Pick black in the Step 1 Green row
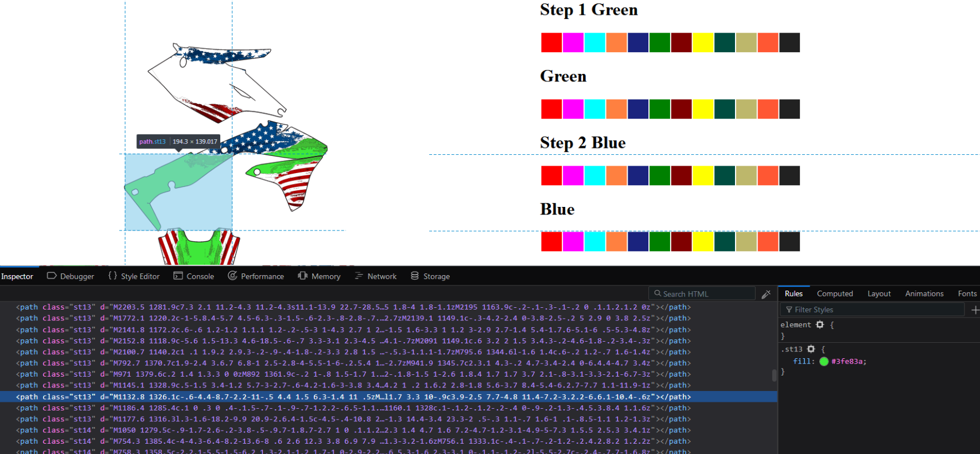This screenshot has height=454, width=980. click(x=790, y=42)
